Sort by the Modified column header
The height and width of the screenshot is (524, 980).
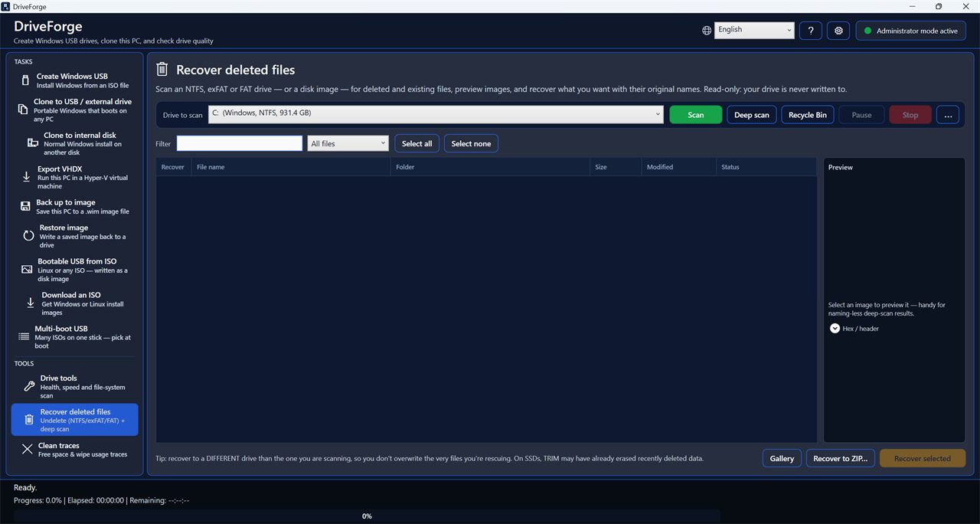(x=679, y=167)
